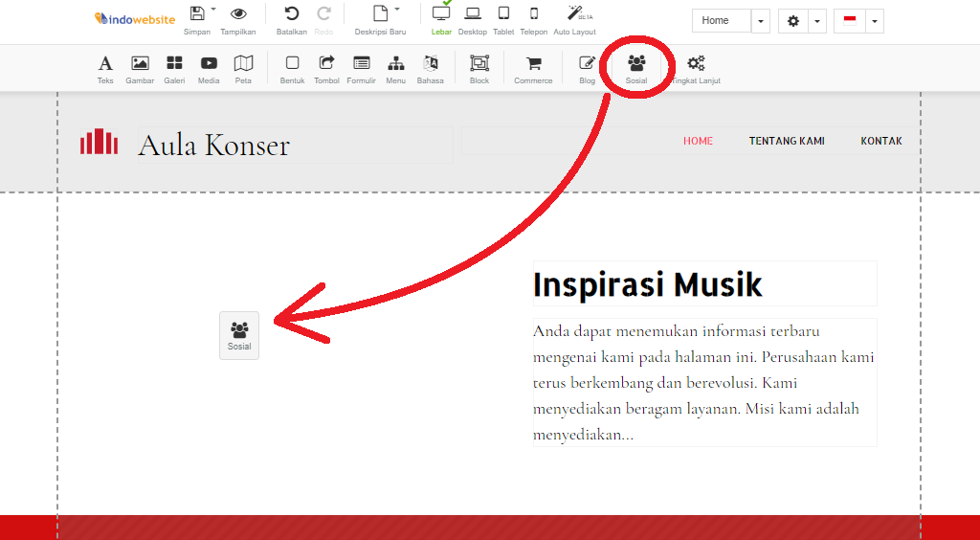Click the Simpan save button
This screenshot has height=540, width=980.
click(197, 19)
